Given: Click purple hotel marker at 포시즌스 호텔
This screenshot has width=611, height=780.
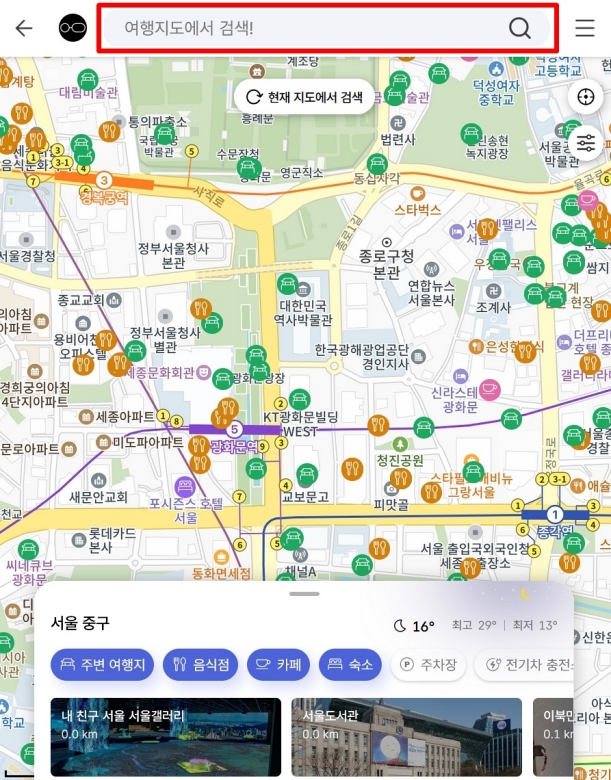Looking at the screenshot, I should click(185, 486).
